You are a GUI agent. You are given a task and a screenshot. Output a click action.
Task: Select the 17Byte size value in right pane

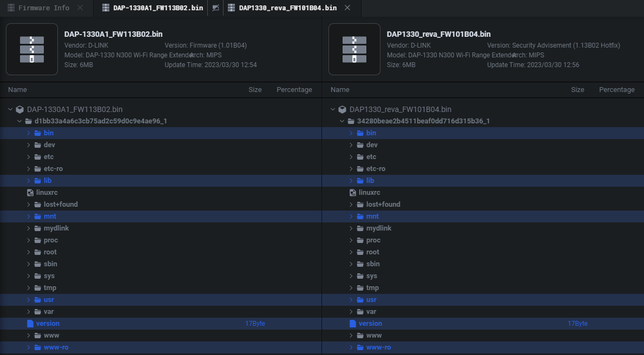(x=577, y=324)
